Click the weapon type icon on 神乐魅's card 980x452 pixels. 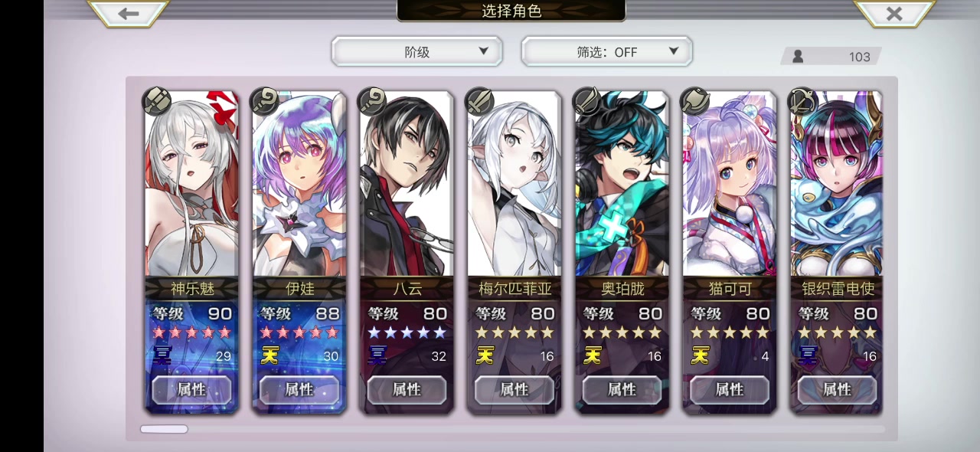click(x=157, y=101)
